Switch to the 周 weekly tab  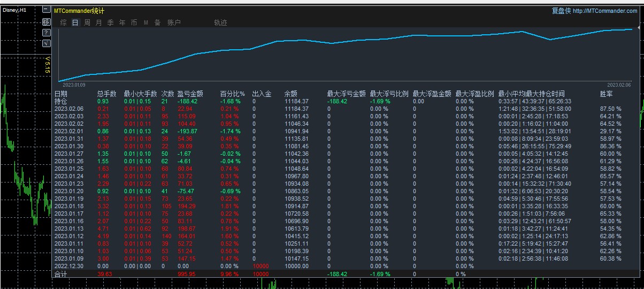(x=87, y=22)
